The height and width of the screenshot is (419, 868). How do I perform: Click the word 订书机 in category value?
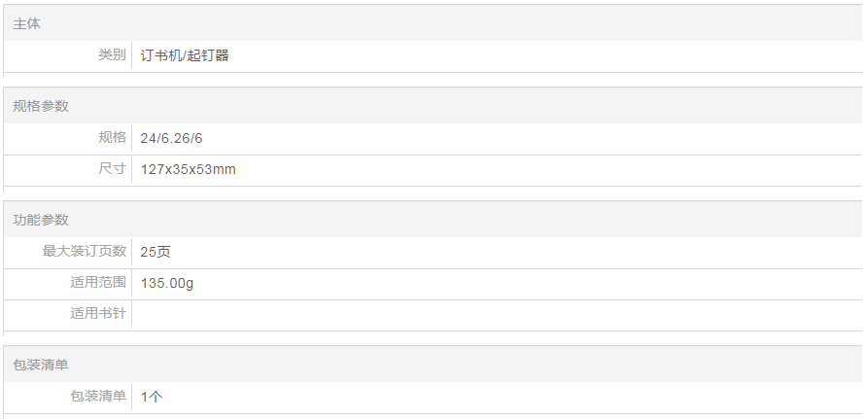[x=160, y=56]
